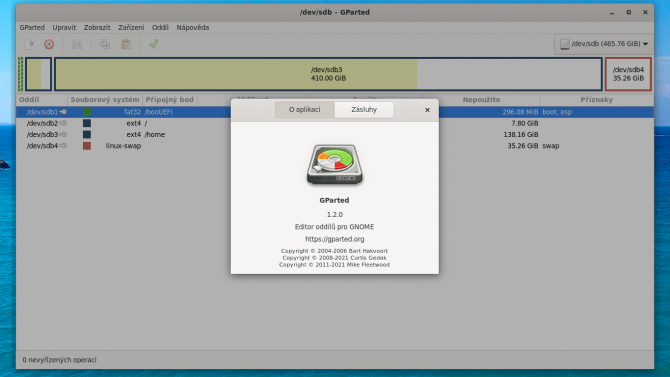
Task: Open the Zařízení menu
Action: (x=131, y=27)
